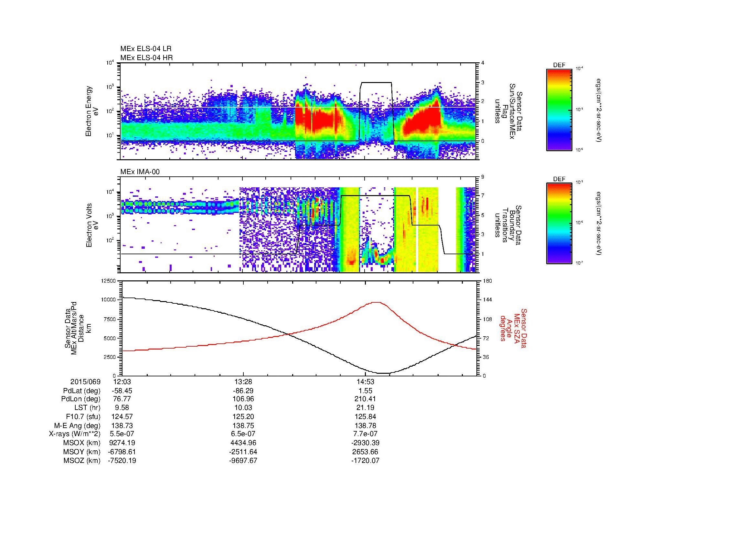Click the PdLat value '-58.45'
The height and width of the screenshot is (534, 756).
[x=122, y=391]
